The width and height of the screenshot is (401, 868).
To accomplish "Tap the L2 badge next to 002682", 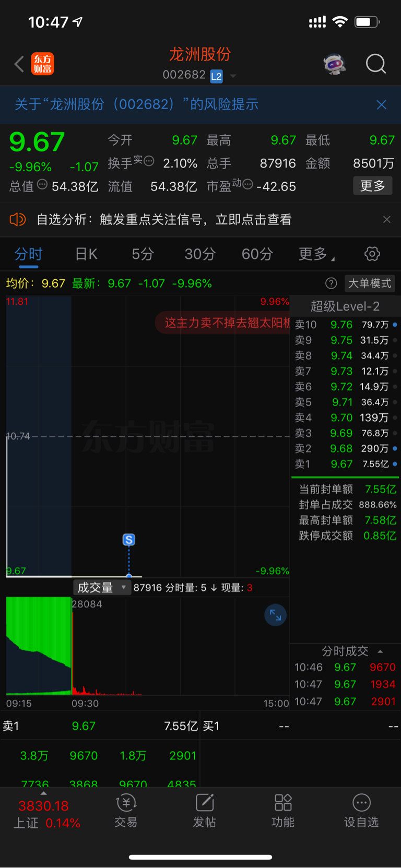I will pyautogui.click(x=216, y=76).
